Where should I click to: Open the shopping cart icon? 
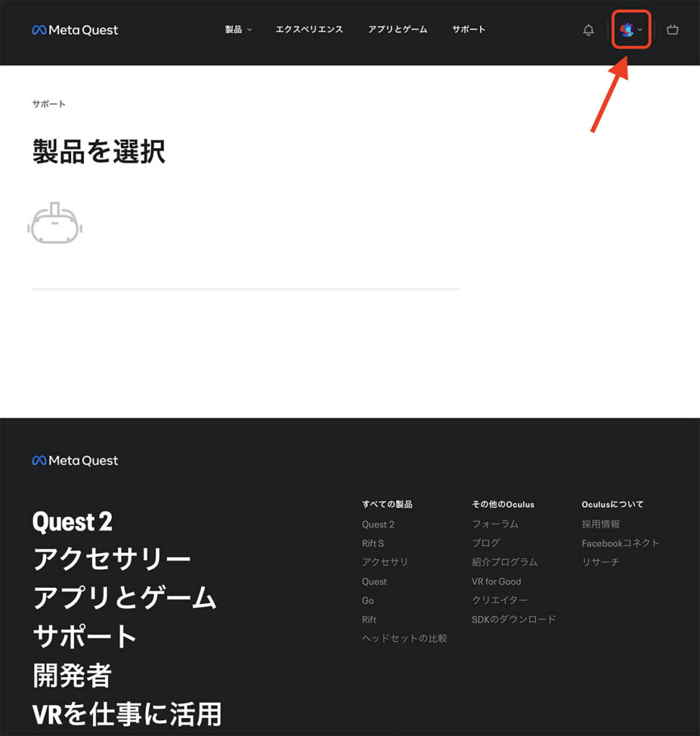tap(672, 30)
